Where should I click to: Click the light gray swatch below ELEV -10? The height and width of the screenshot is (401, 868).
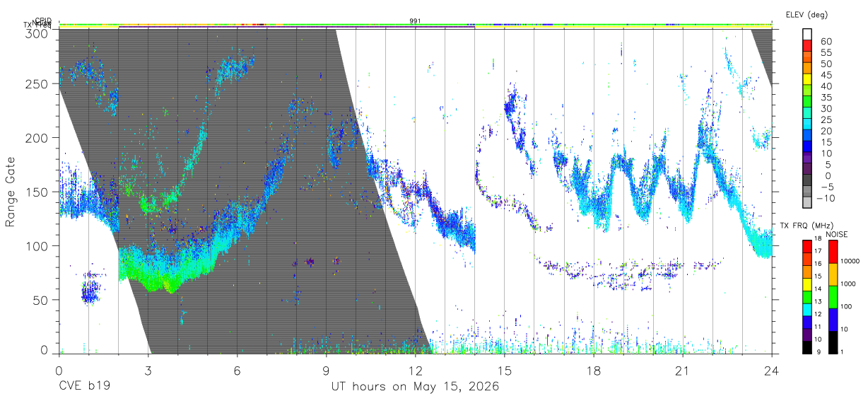coord(807,203)
